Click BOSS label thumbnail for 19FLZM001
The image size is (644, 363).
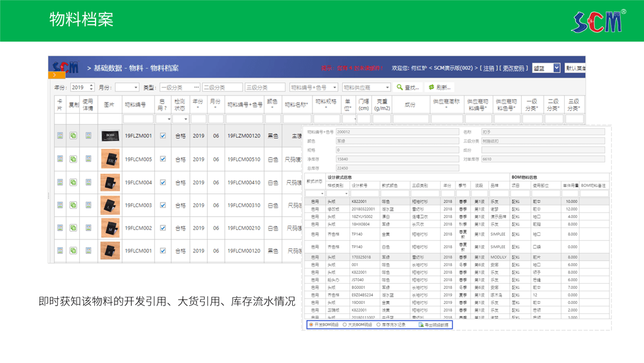110,136
